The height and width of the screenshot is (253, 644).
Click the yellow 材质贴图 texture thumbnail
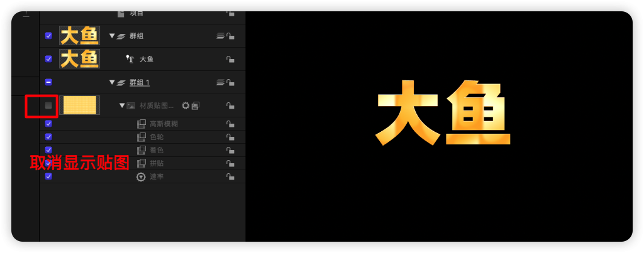point(79,105)
